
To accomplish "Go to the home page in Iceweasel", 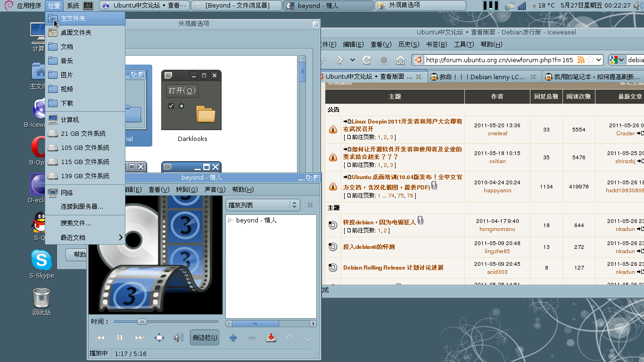I will (x=400, y=60).
